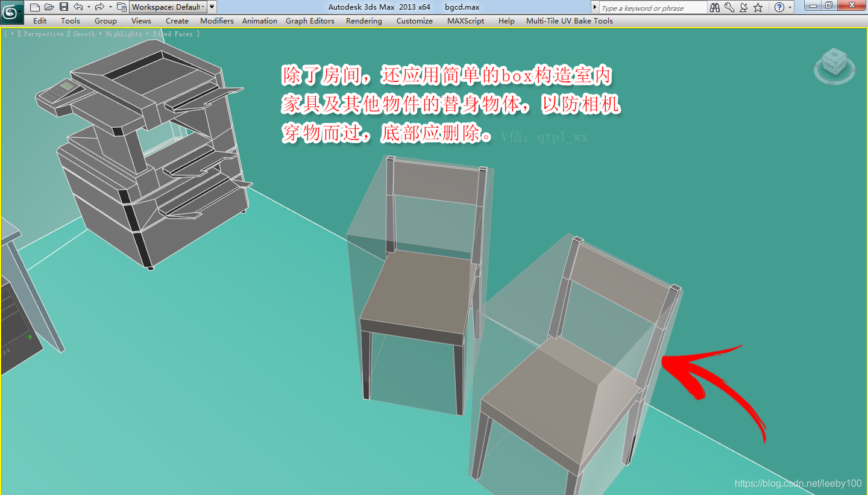Click the project folder icon
This screenshot has width=868, height=495.
(122, 7)
